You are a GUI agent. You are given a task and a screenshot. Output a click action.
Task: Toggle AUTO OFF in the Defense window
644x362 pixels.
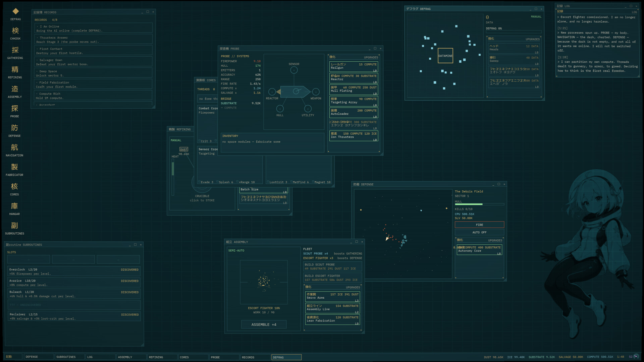pyautogui.click(x=479, y=232)
